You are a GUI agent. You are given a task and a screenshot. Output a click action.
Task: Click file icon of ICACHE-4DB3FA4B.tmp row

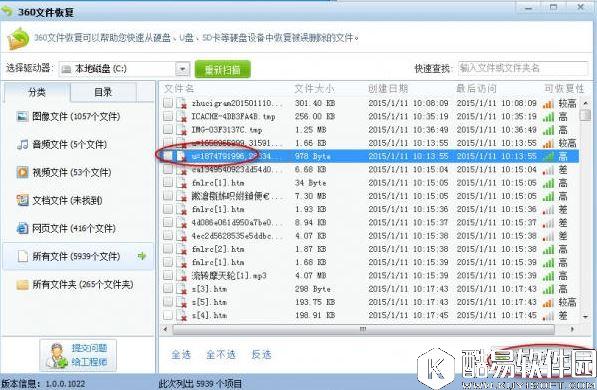(181, 117)
